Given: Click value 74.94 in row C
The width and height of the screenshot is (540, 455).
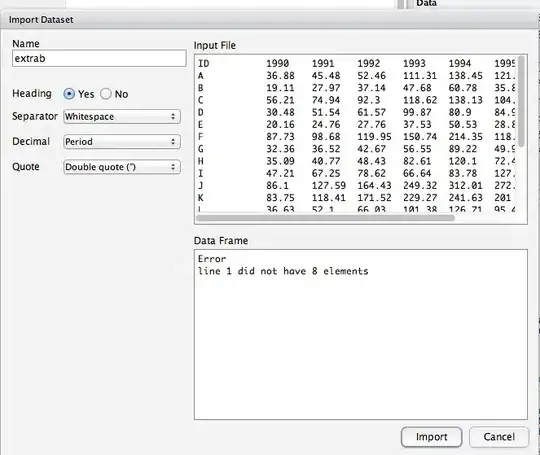Looking at the screenshot, I should (326, 100).
